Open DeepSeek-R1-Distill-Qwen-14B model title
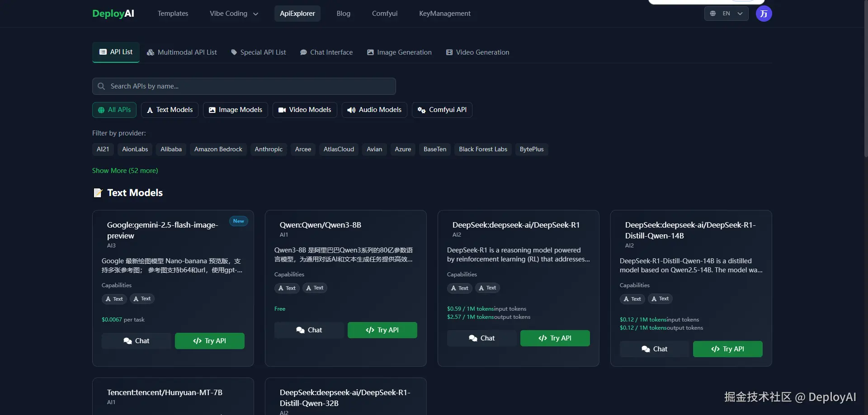868x415 pixels. pyautogui.click(x=690, y=230)
